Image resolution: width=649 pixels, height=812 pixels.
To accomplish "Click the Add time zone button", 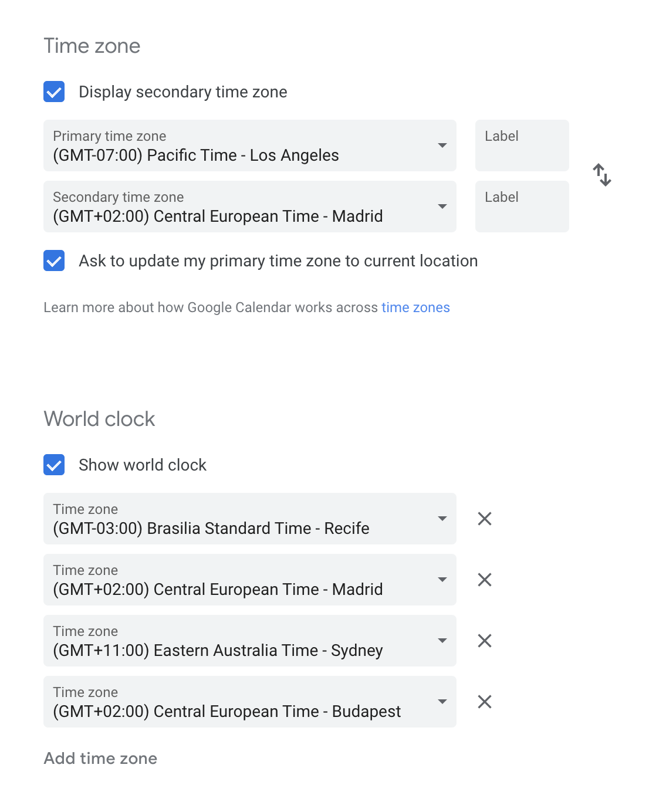I will (x=100, y=758).
